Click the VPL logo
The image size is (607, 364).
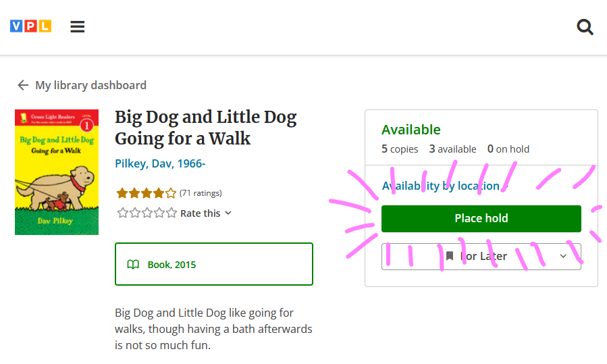pos(30,26)
